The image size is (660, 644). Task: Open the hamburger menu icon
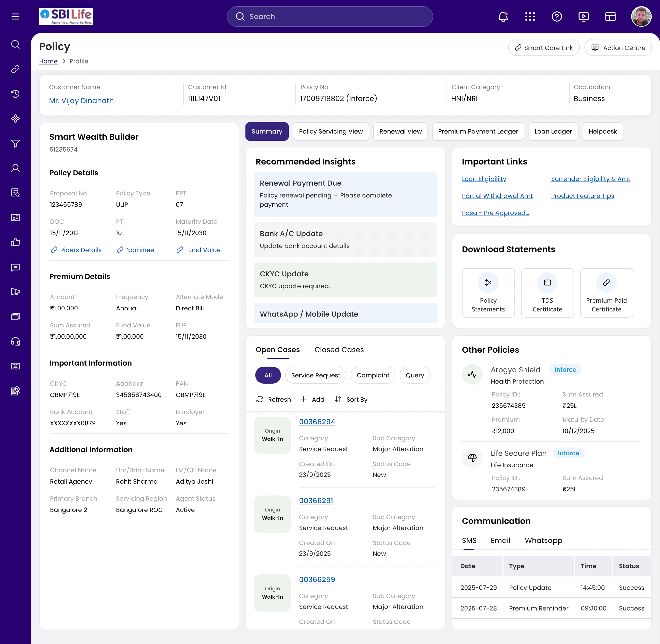point(15,16)
